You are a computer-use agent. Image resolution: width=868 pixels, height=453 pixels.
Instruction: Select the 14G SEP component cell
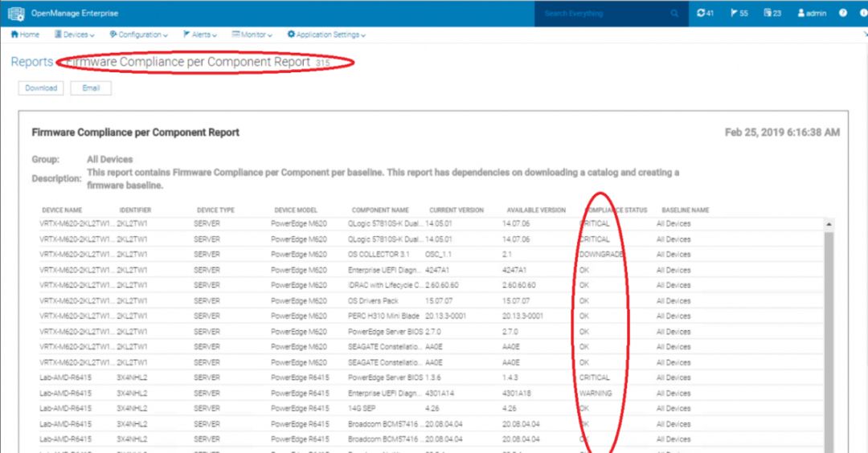[362, 408]
